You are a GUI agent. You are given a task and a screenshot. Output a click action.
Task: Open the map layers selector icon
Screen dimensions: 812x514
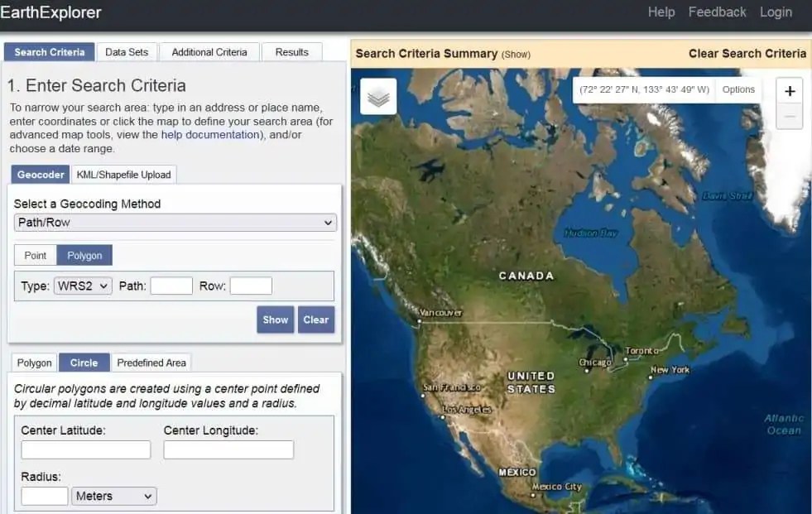click(x=377, y=96)
